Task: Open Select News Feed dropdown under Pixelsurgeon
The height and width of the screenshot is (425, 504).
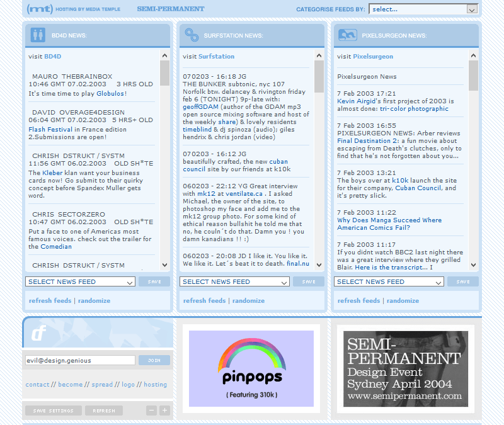Action: 389,281
